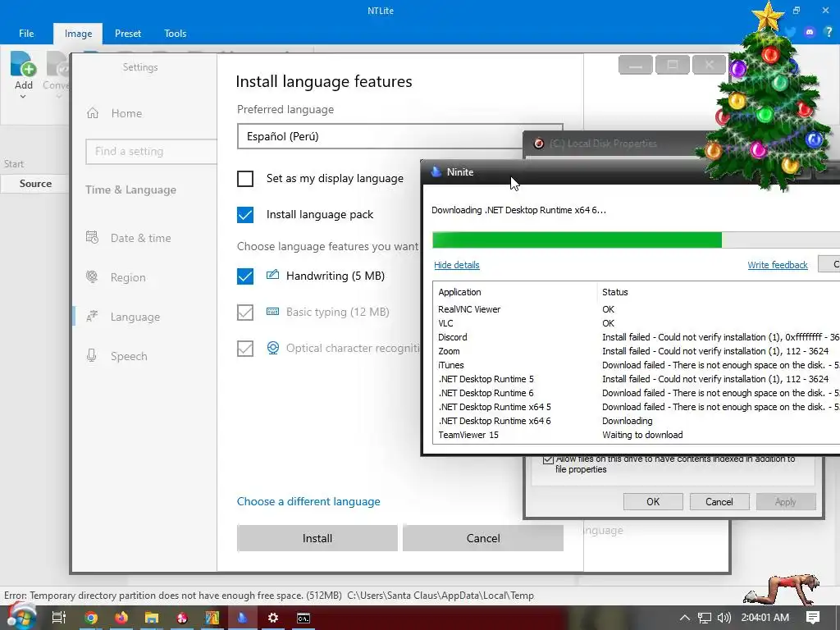Open File Explorer from the taskbar

[x=152, y=618]
